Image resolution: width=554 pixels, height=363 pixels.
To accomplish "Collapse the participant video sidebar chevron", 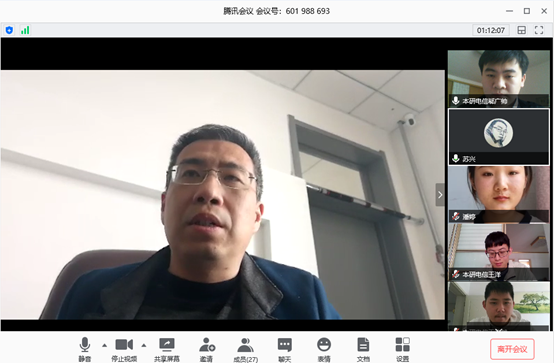I will (x=440, y=195).
